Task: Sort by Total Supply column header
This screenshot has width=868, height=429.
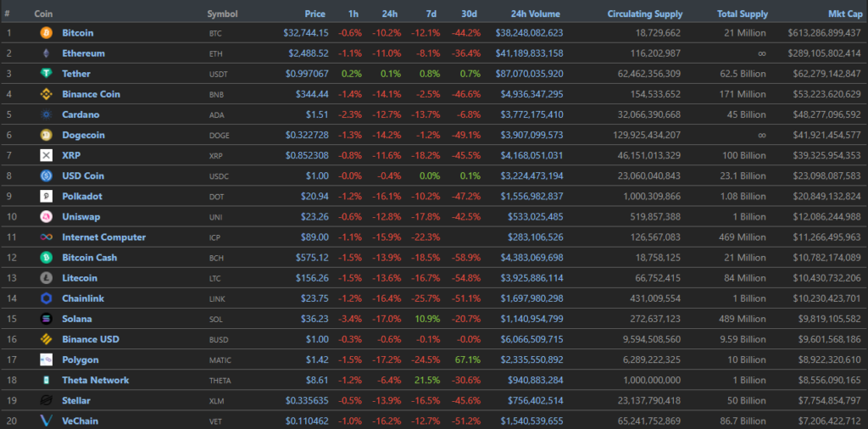Action: pyautogui.click(x=743, y=14)
